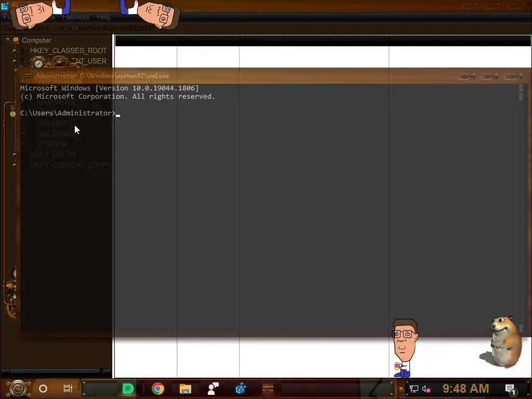The image size is (532, 399).
Task: Click the Command Prompt vertical scrollbar
Action: (x=522, y=208)
